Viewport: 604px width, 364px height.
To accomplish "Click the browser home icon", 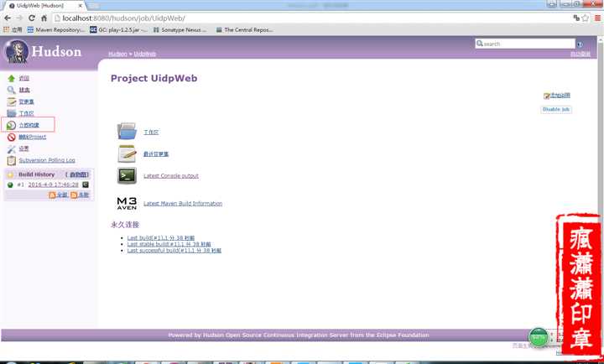I will pyautogui.click(x=44, y=18).
